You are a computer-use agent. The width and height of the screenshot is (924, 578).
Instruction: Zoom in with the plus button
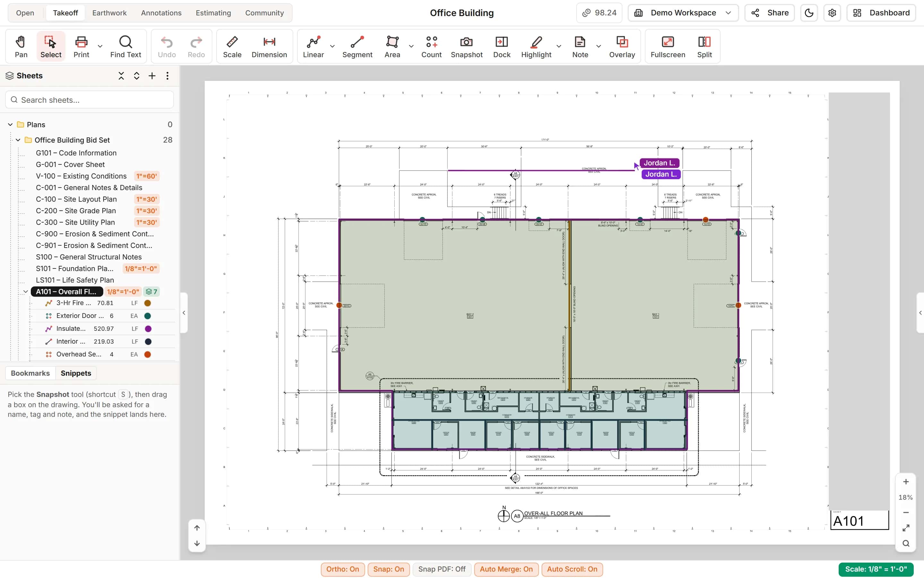tap(906, 482)
